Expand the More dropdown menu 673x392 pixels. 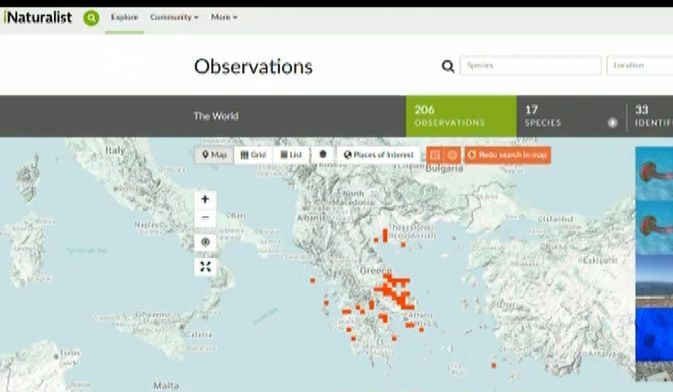(224, 17)
